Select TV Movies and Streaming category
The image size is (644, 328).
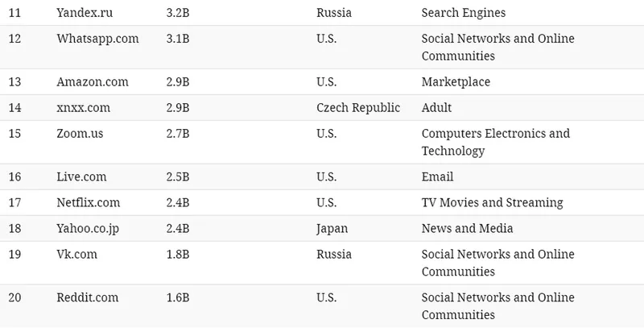[x=492, y=202]
